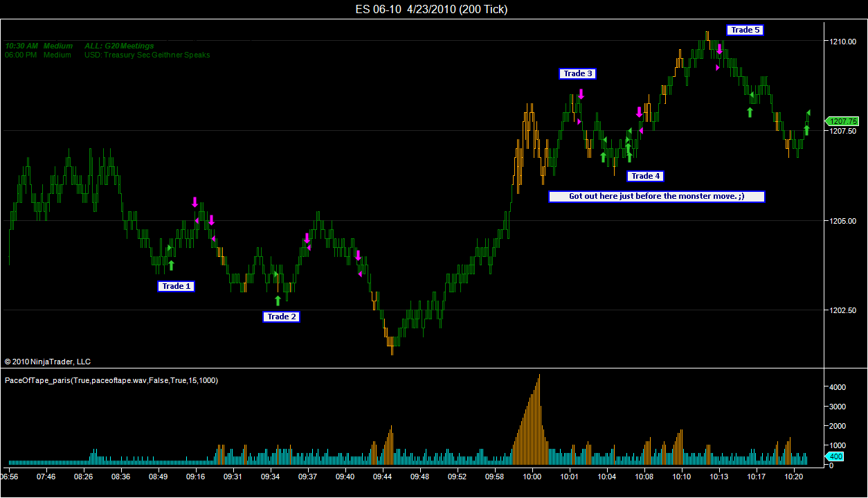The height and width of the screenshot is (498, 868).
Task: Click the PaceOfTape_paris indicator label
Action: pyautogui.click(x=111, y=380)
